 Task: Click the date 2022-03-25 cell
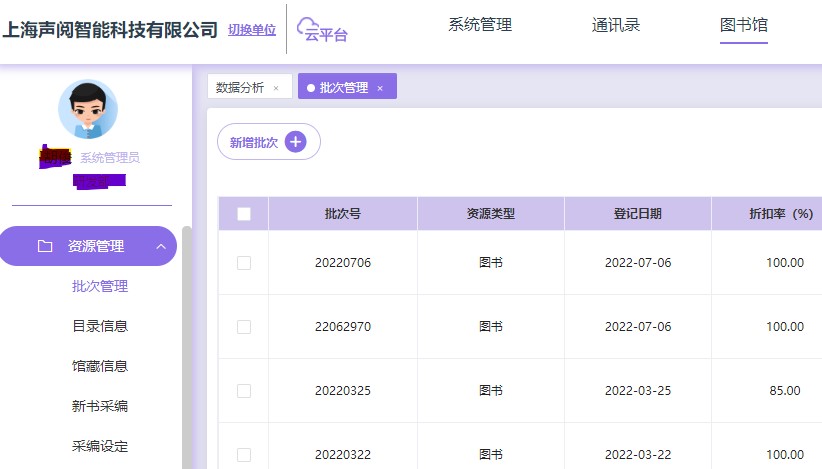point(638,391)
